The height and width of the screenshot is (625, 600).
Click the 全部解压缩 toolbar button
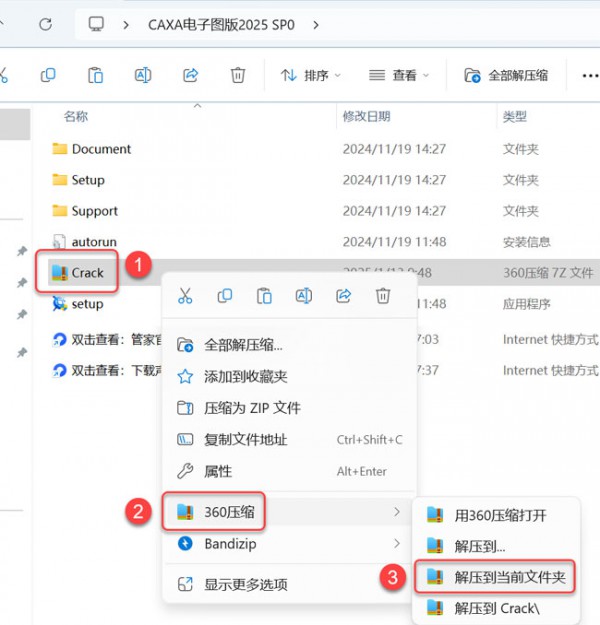pyautogui.click(x=506, y=75)
